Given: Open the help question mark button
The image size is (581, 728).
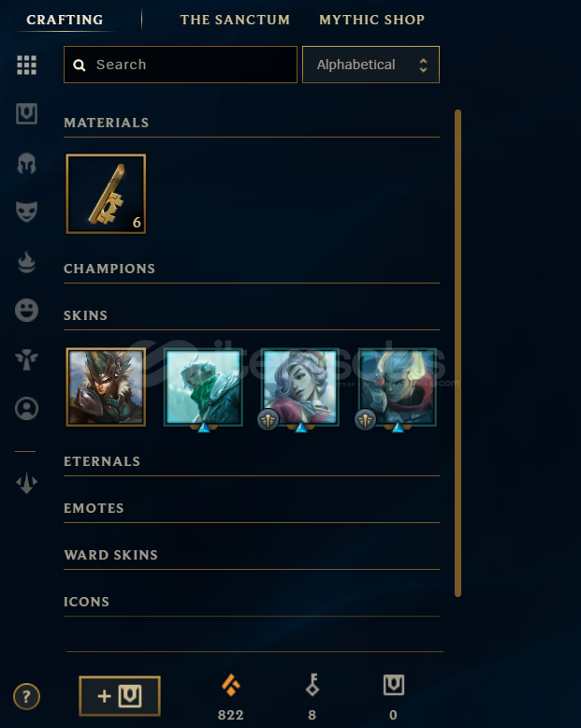Looking at the screenshot, I should point(26,696).
